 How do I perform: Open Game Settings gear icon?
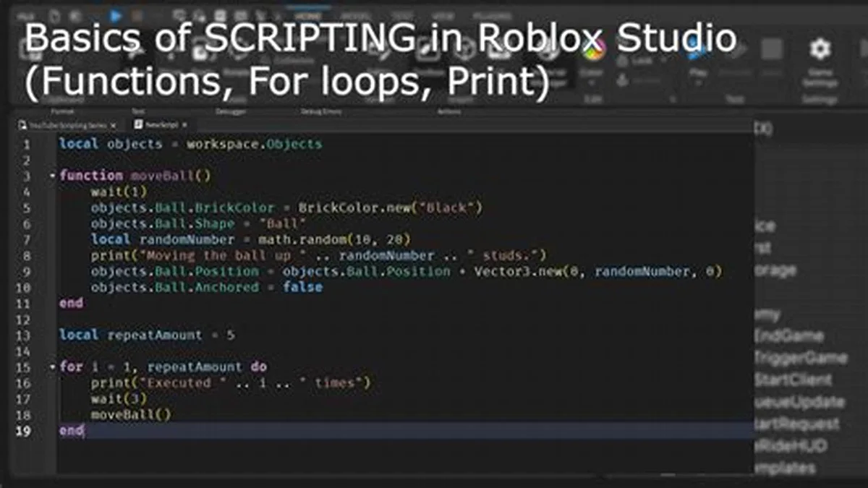pyautogui.click(x=820, y=49)
